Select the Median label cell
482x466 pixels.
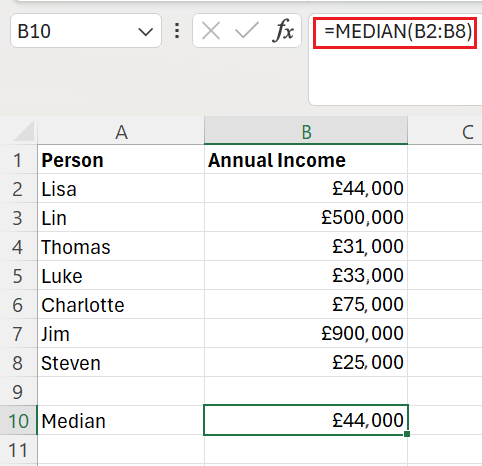click(121, 420)
